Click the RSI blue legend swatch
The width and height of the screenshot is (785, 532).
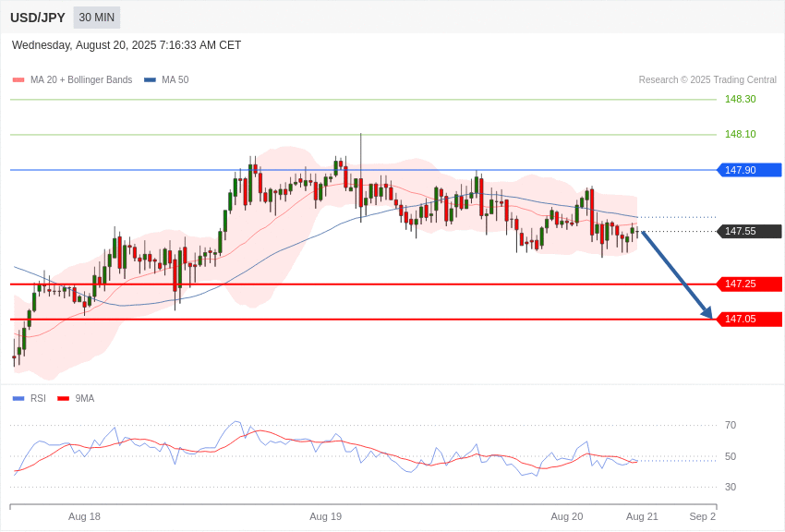coord(18,399)
